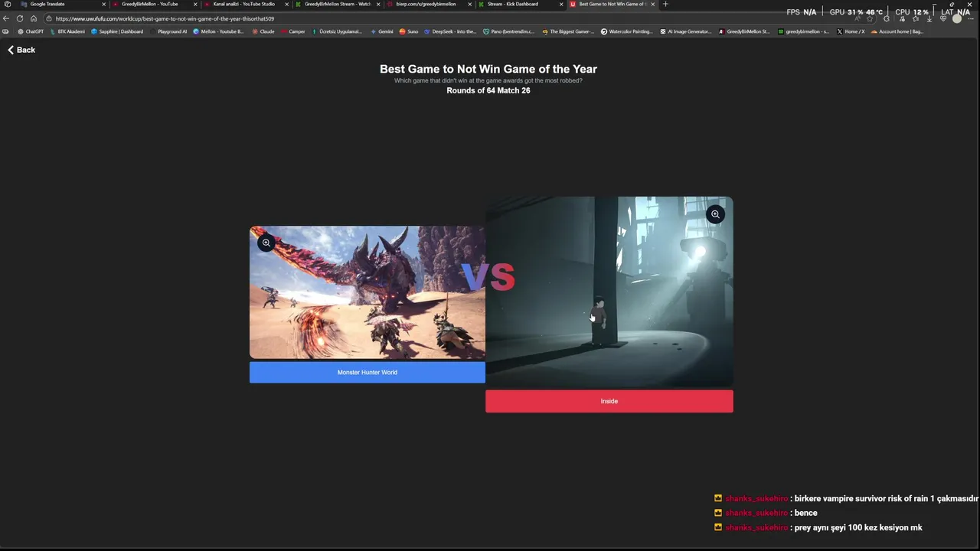Image resolution: width=980 pixels, height=551 pixels.
Task: Zoom into the Monster Hunter World image
Action: [x=266, y=243]
